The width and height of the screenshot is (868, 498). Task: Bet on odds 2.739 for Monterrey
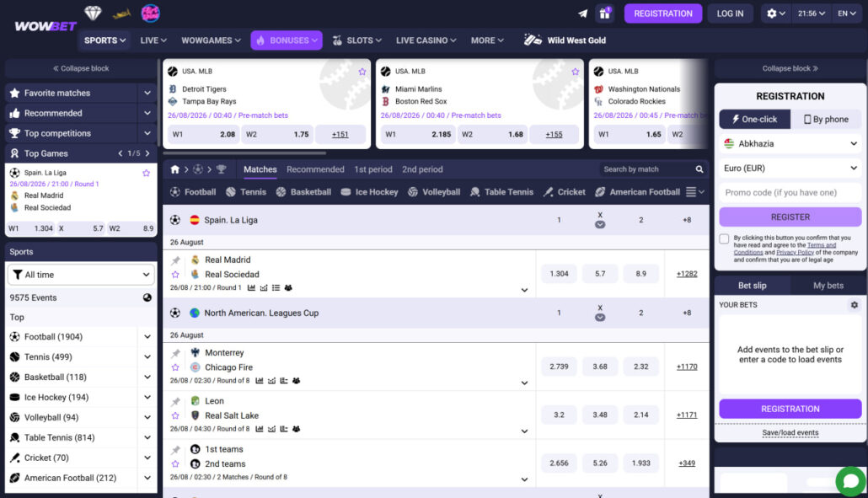click(559, 367)
